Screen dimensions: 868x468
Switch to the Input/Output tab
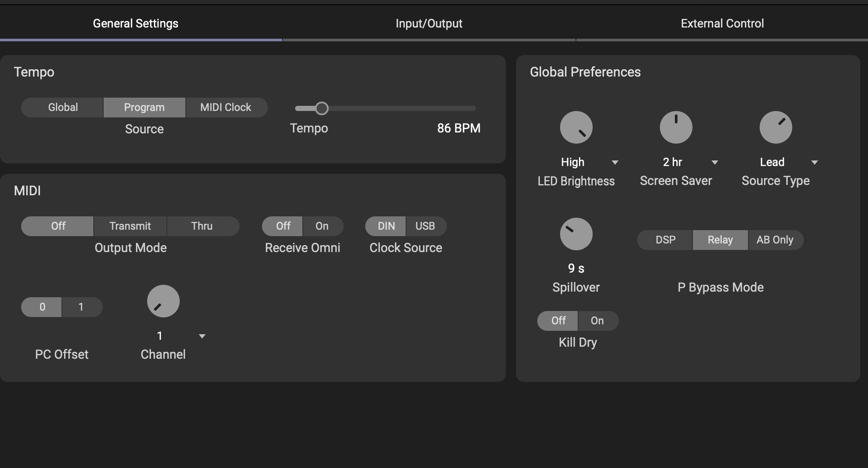tap(429, 24)
